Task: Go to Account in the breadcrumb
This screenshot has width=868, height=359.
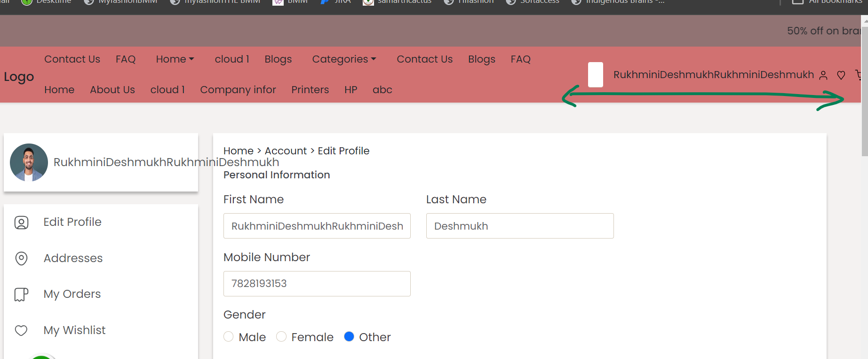Action: click(x=286, y=151)
